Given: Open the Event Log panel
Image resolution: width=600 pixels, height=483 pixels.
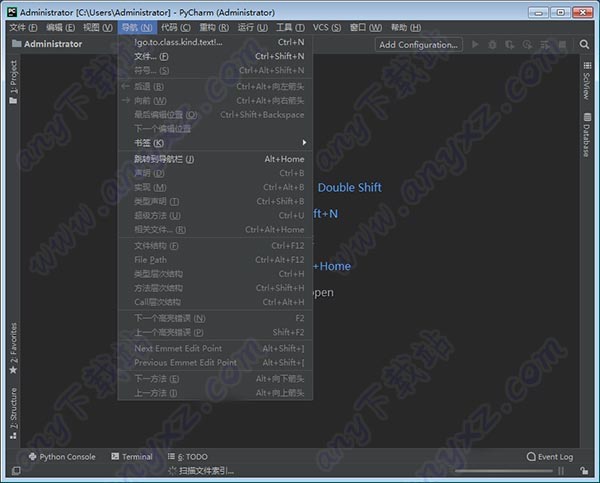Looking at the screenshot, I should 549,457.
